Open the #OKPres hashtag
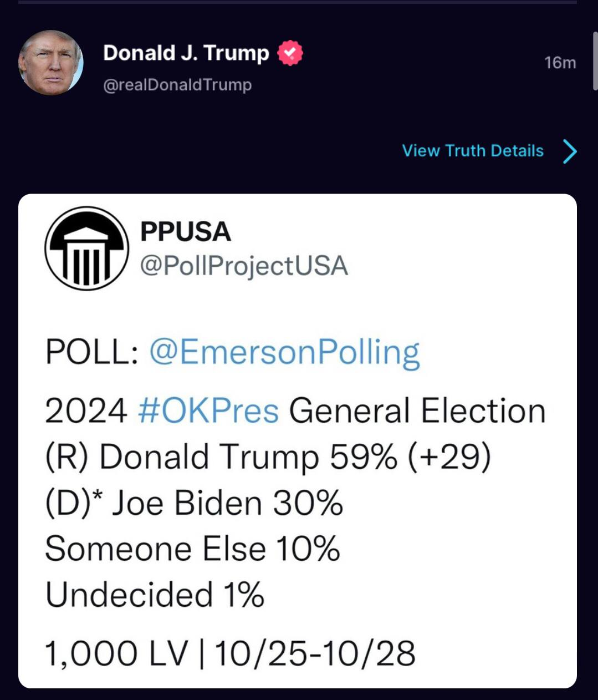 click(208, 411)
